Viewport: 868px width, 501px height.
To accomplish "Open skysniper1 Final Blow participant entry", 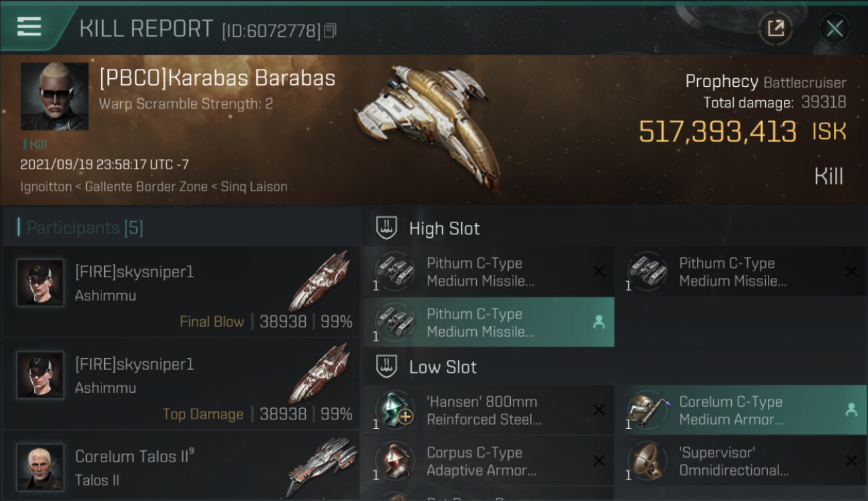I will [182, 291].
